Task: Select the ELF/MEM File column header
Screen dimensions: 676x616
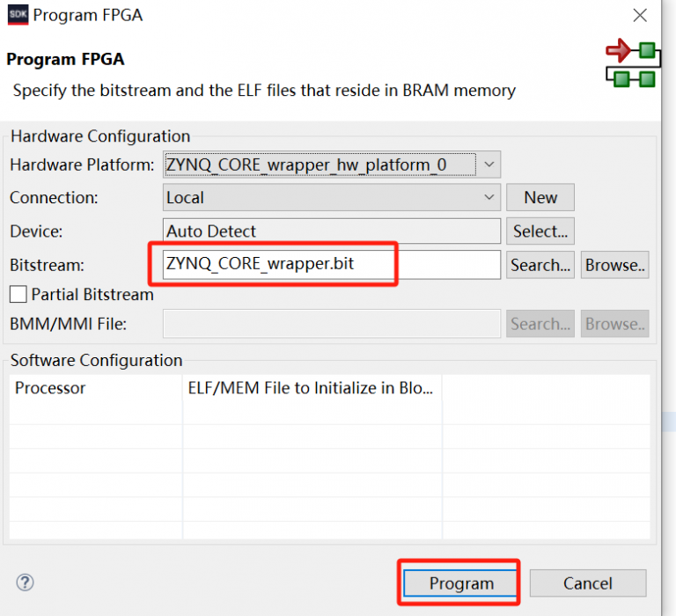Action: [312, 388]
